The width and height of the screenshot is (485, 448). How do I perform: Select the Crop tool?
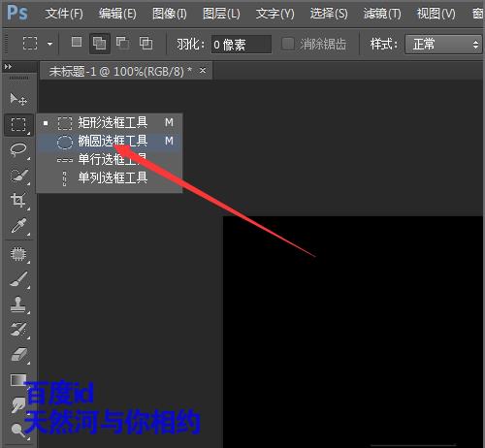(18, 201)
